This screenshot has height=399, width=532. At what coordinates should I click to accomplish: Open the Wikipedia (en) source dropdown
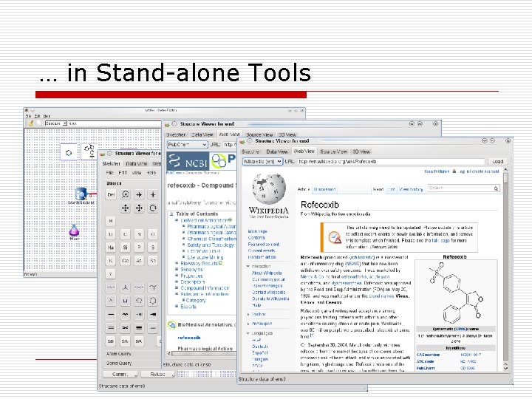pos(262,162)
